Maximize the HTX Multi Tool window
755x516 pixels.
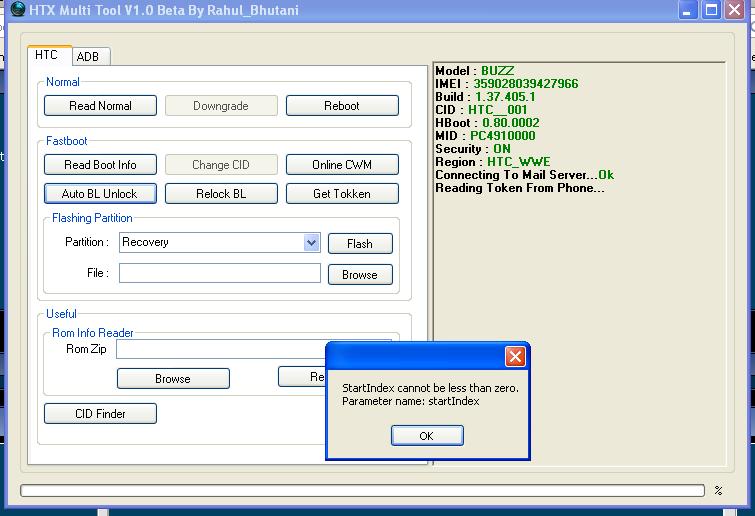click(x=711, y=10)
